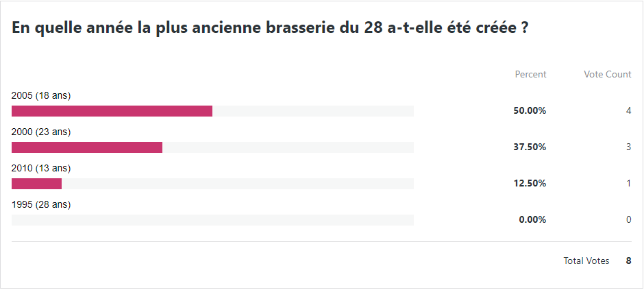Click the 12.50% percentage value
644x290 pixels.
click(530, 184)
